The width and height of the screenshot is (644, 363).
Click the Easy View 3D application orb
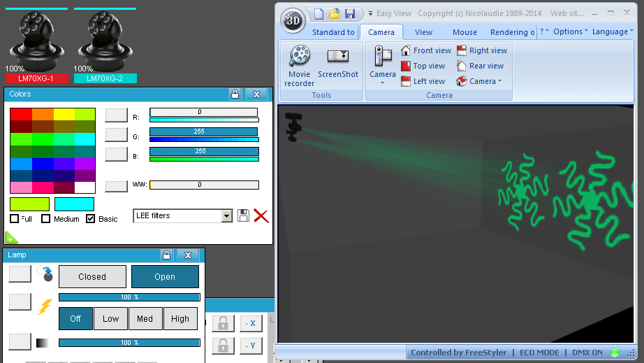293,20
